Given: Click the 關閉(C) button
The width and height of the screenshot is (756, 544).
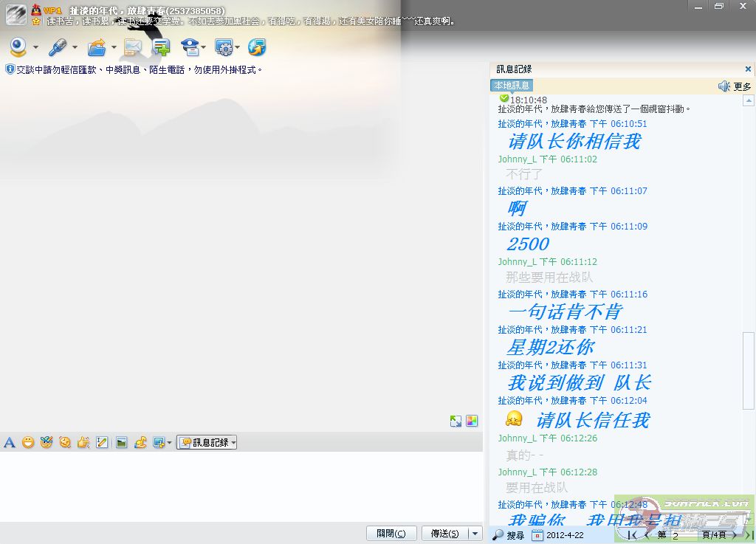Looking at the screenshot, I should (x=391, y=534).
